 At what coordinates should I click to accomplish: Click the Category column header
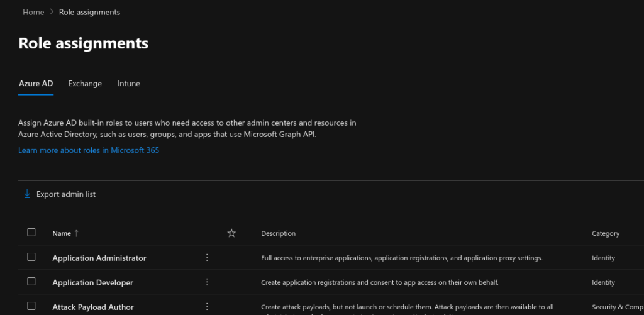pos(606,233)
